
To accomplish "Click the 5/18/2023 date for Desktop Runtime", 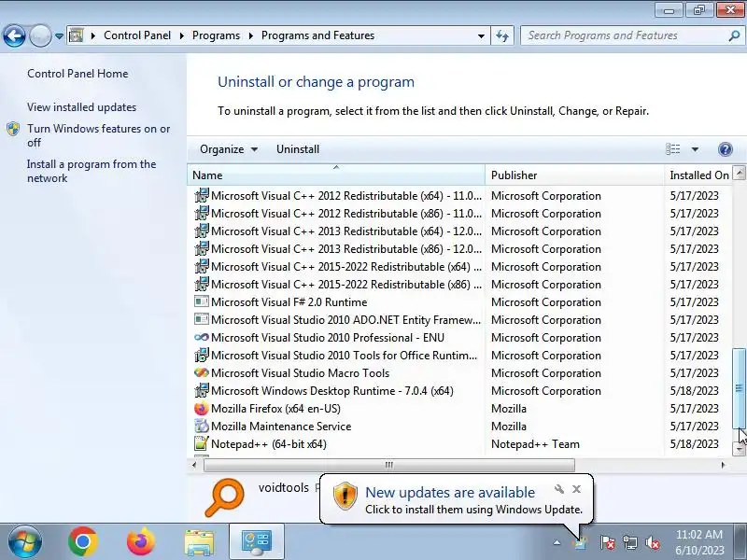I will [x=694, y=391].
